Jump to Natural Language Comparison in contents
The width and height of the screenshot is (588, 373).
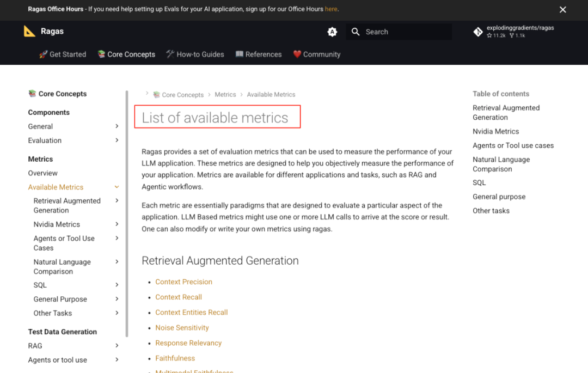[x=501, y=164]
